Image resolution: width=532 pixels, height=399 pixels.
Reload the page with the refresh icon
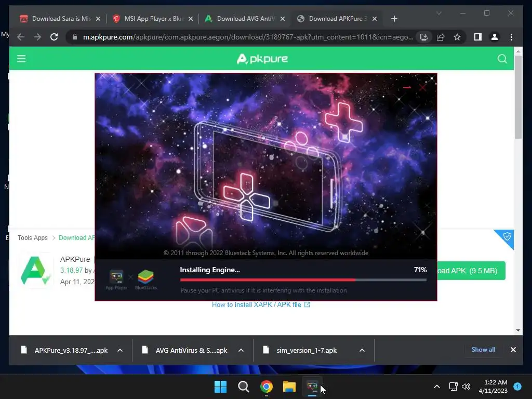[x=54, y=37]
